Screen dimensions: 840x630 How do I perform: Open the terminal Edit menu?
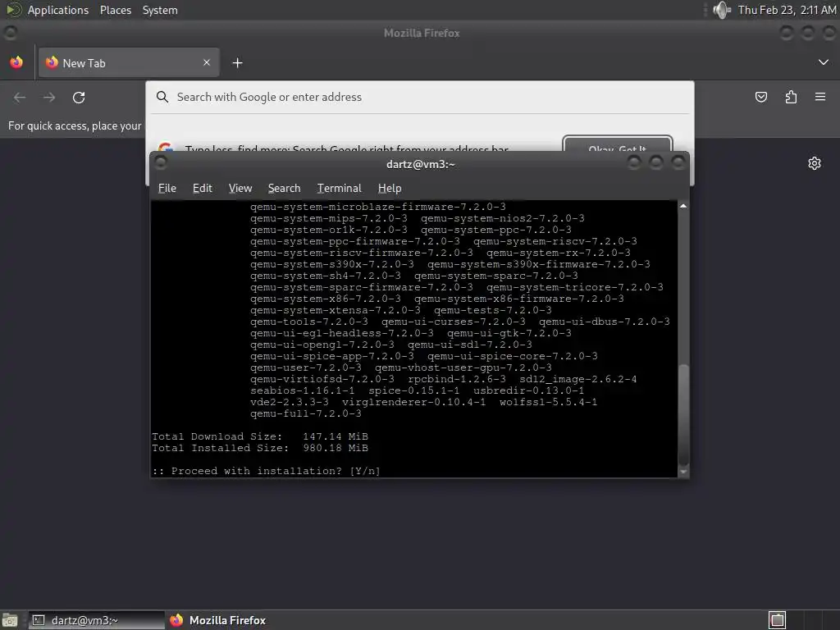(203, 188)
